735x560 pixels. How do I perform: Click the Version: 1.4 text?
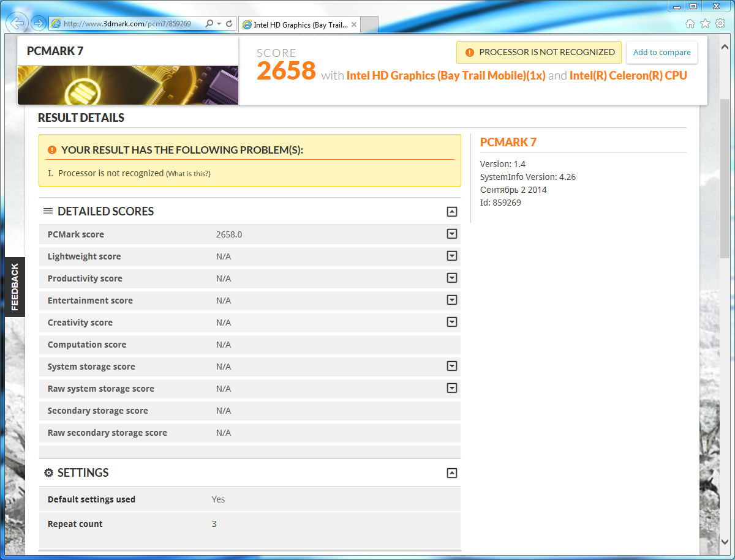(503, 164)
